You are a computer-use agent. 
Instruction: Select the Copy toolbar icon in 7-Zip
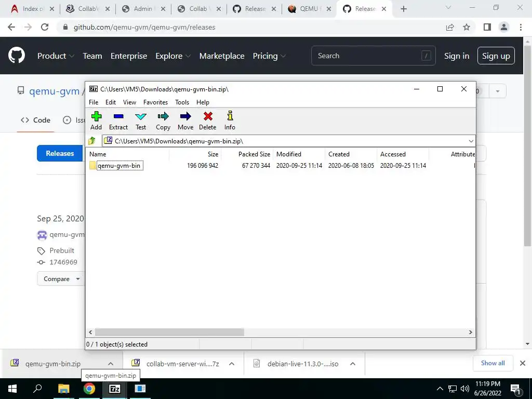[x=163, y=121]
